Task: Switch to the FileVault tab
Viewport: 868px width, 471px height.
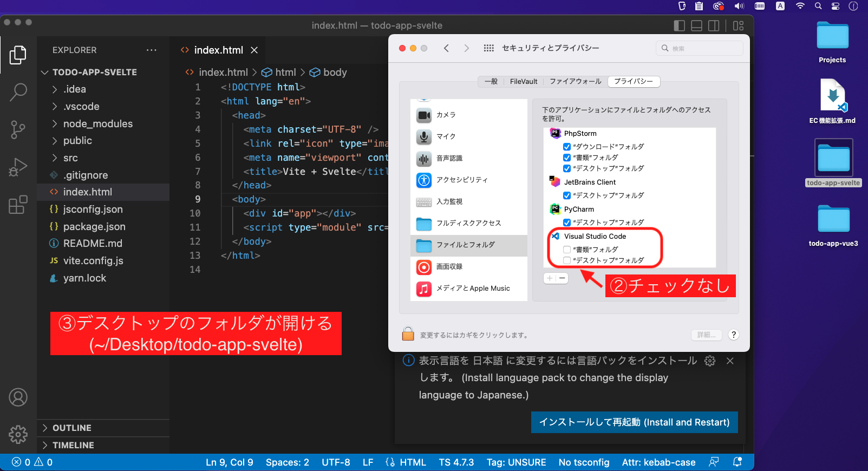Action: click(x=523, y=82)
